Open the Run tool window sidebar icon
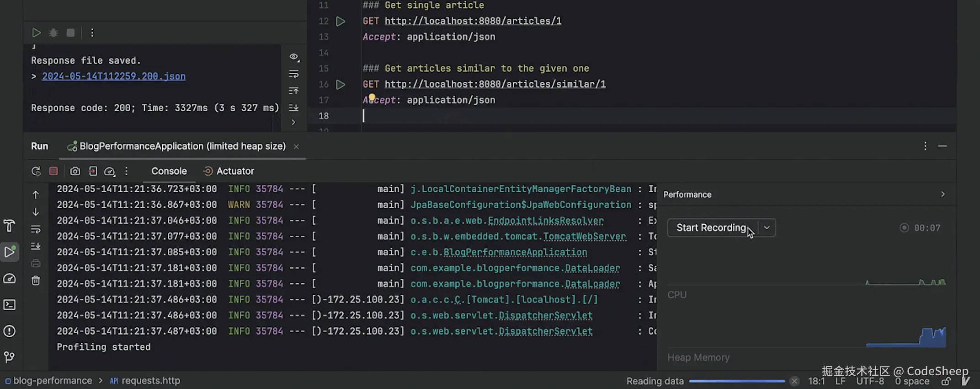Image resolution: width=980 pixels, height=389 pixels. [10, 252]
